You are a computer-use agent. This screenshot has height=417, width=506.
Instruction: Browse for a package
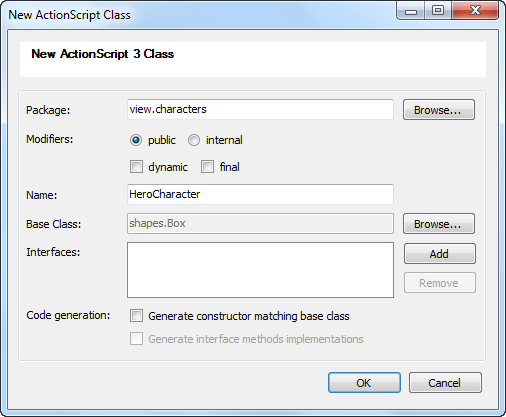pyautogui.click(x=439, y=110)
